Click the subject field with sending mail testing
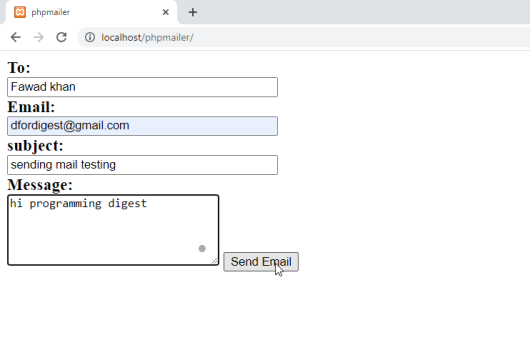The width and height of the screenshot is (530, 360). click(142, 165)
